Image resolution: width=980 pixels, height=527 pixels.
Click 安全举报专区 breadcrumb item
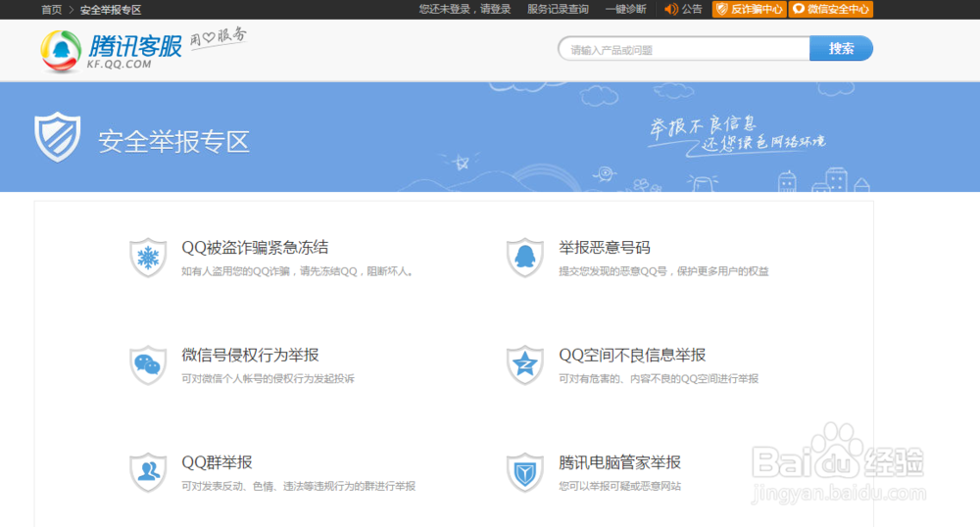111,10
